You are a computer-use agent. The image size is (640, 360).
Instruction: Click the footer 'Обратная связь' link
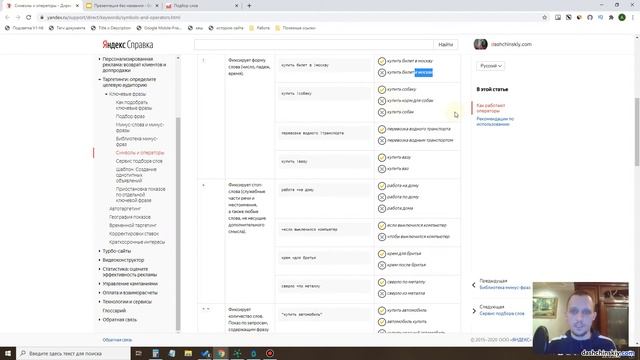pyautogui.click(x=117, y=340)
